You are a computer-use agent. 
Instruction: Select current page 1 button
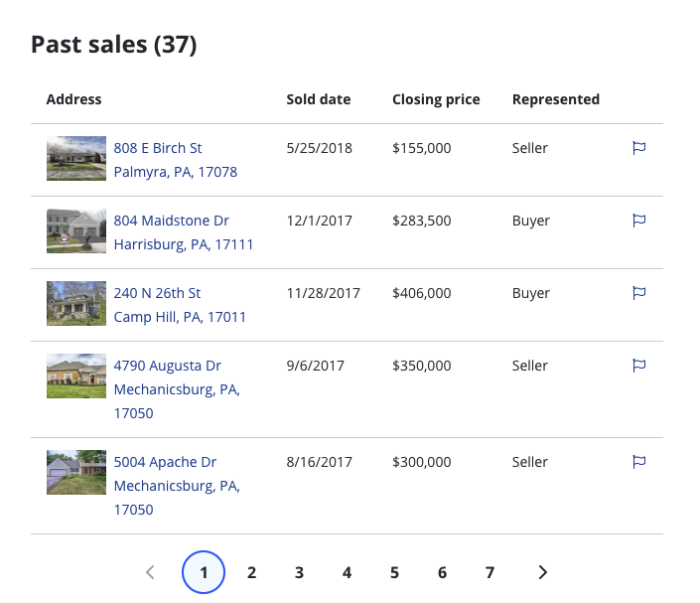204,572
